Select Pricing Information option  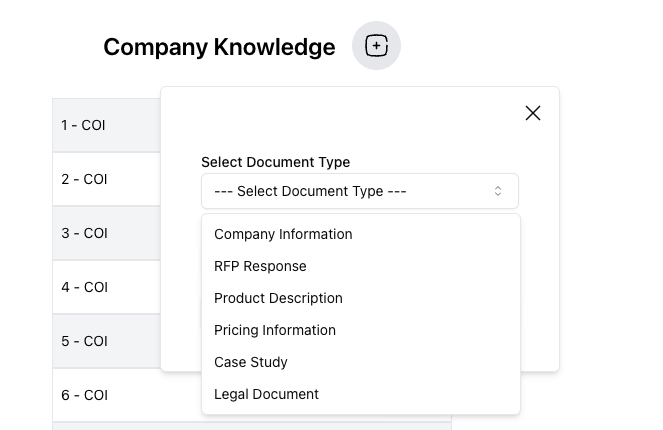(x=361, y=330)
